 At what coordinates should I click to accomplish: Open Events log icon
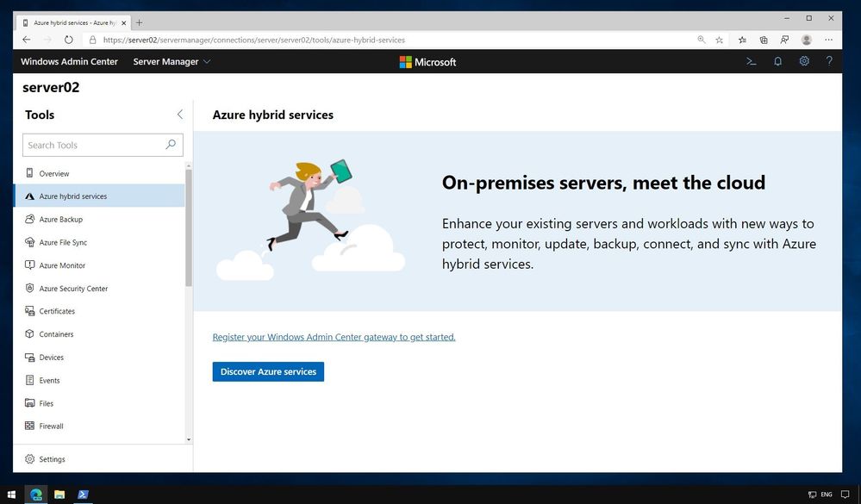tap(29, 380)
